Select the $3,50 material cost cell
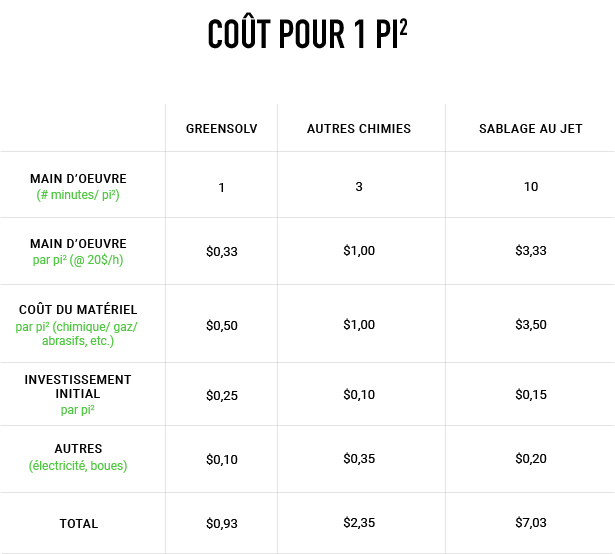 point(530,325)
